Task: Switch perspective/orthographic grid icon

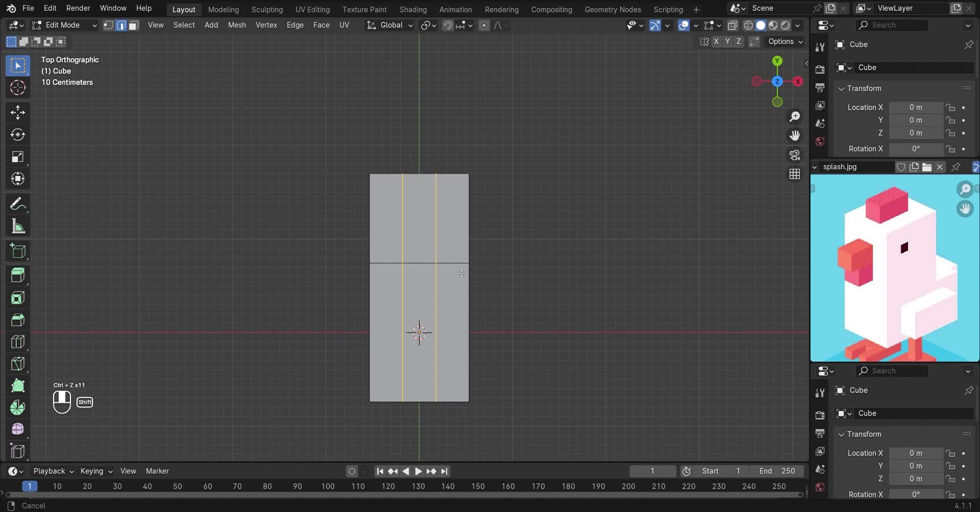Action: click(x=795, y=174)
